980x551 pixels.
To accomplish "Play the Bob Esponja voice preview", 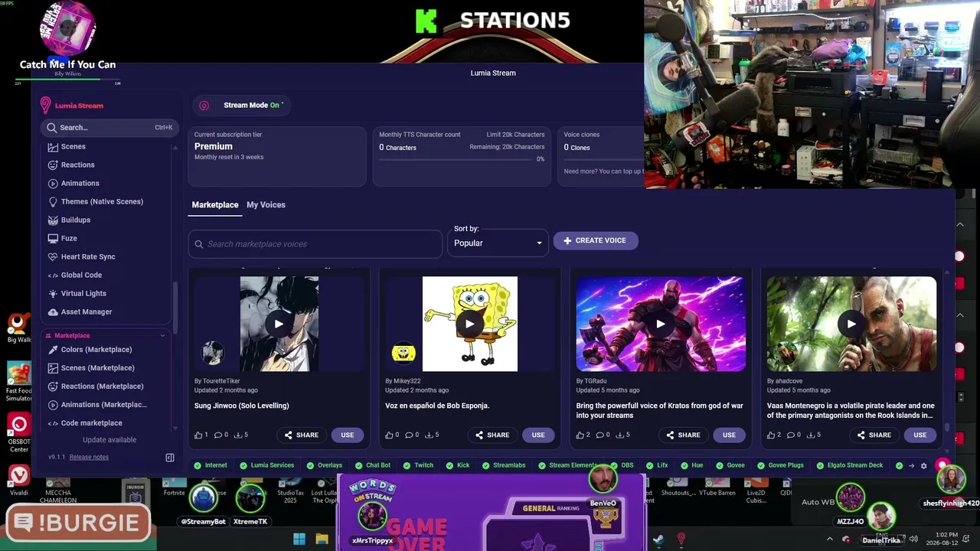I will [469, 324].
